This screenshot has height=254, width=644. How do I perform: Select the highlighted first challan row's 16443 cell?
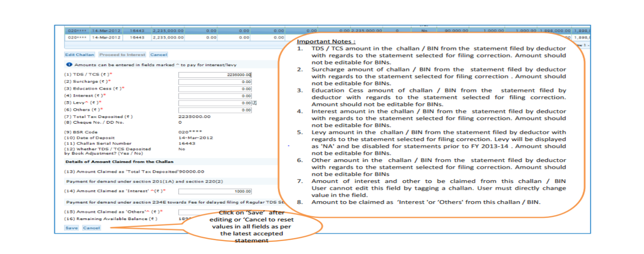(x=137, y=31)
